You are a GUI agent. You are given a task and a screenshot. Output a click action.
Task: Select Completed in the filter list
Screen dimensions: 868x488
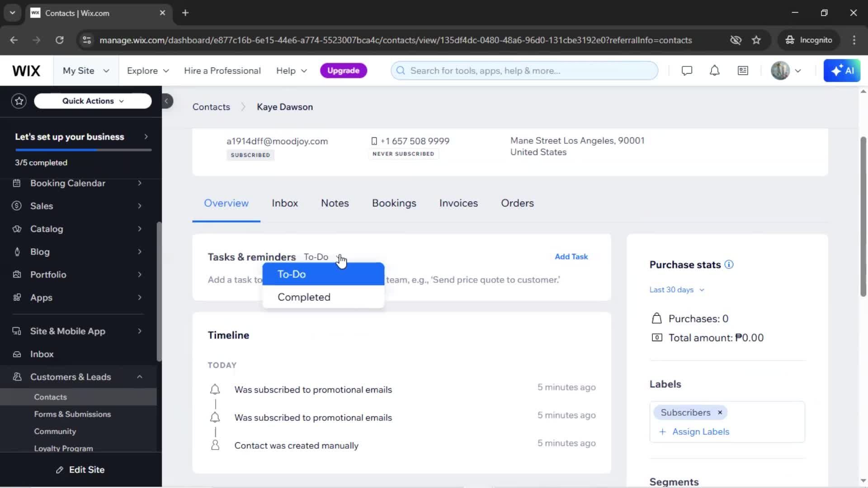[x=323, y=297]
